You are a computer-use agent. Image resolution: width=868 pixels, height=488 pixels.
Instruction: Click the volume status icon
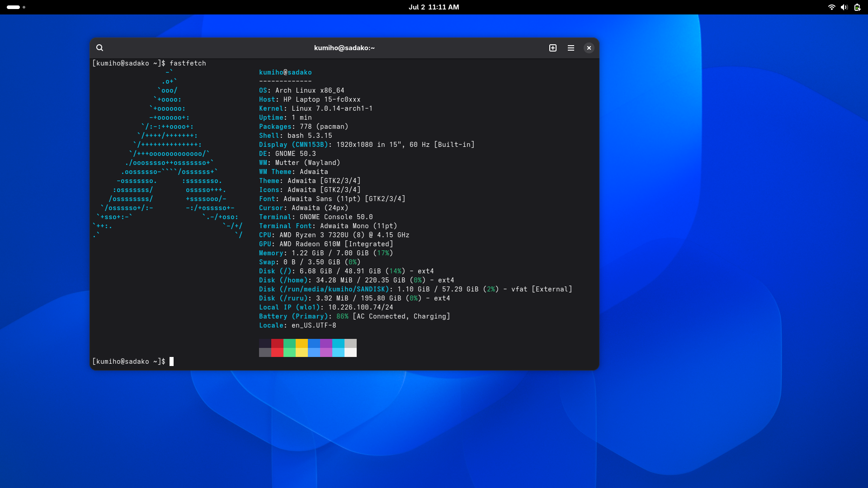(844, 7)
